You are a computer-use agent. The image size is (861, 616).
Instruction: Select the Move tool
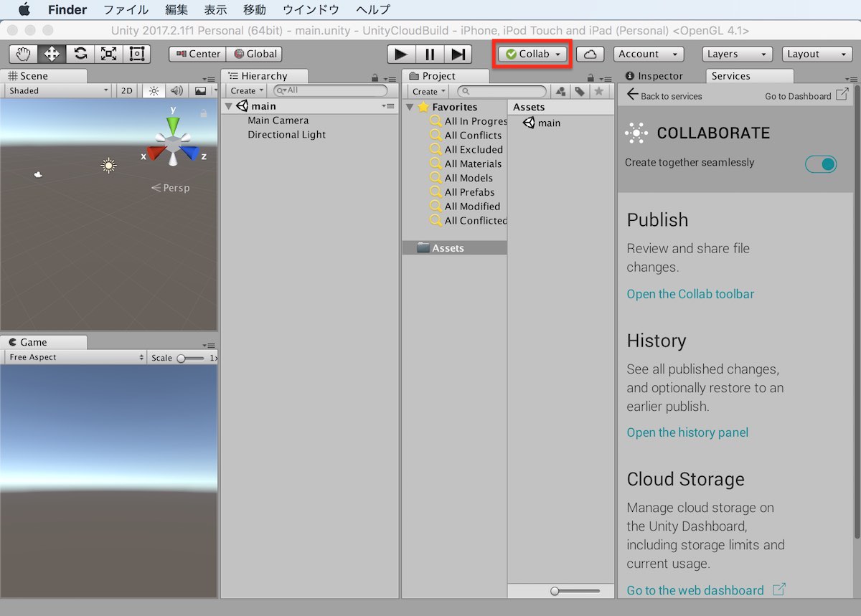point(52,54)
